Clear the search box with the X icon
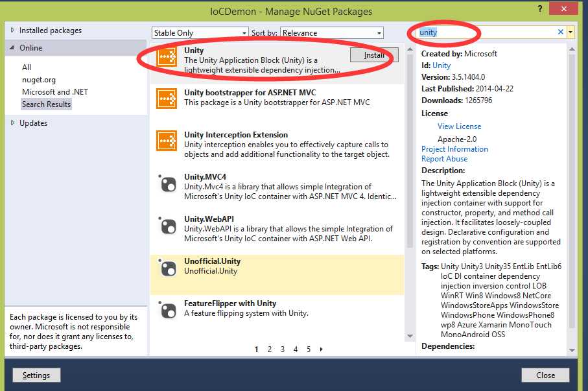Screen dimensions: 588x391 pyautogui.click(x=561, y=32)
